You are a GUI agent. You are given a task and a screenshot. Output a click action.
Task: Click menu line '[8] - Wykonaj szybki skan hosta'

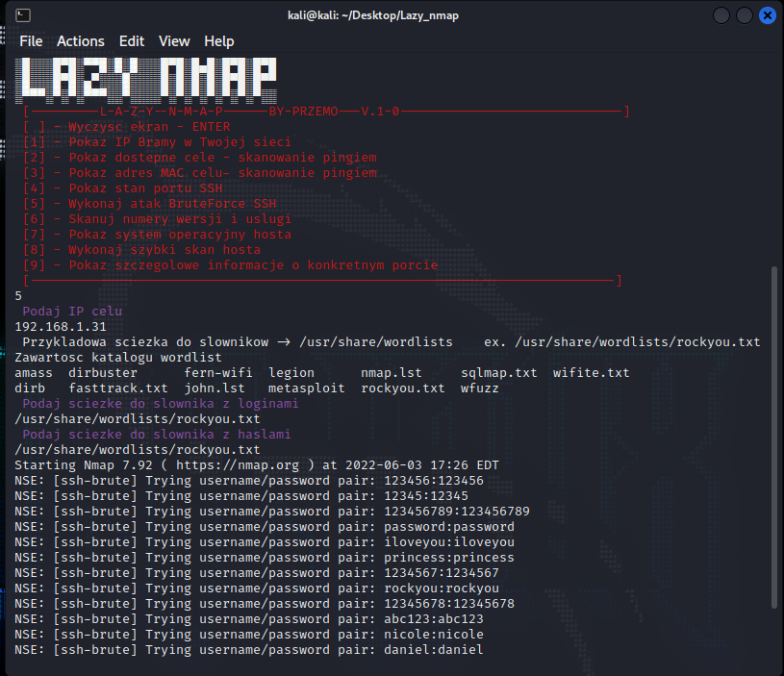coord(141,250)
